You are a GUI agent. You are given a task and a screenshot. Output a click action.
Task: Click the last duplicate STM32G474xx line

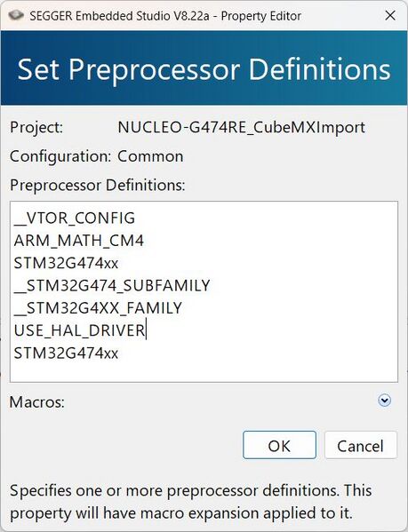[66, 353]
